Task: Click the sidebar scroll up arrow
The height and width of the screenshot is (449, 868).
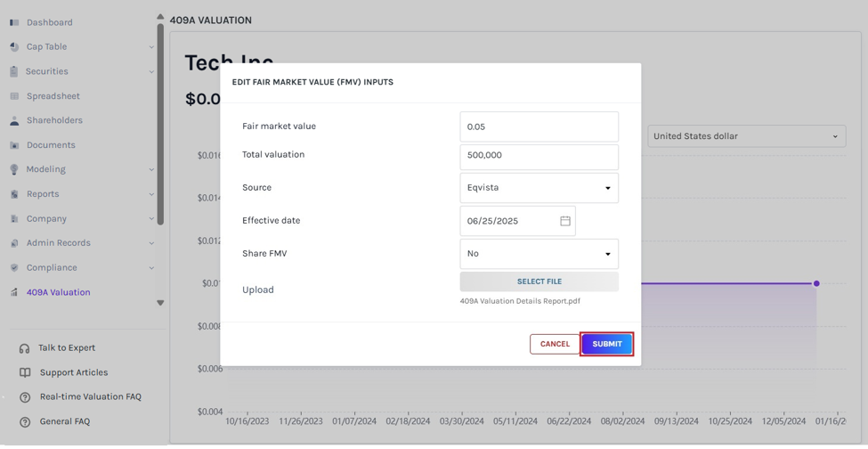Action: (160, 17)
